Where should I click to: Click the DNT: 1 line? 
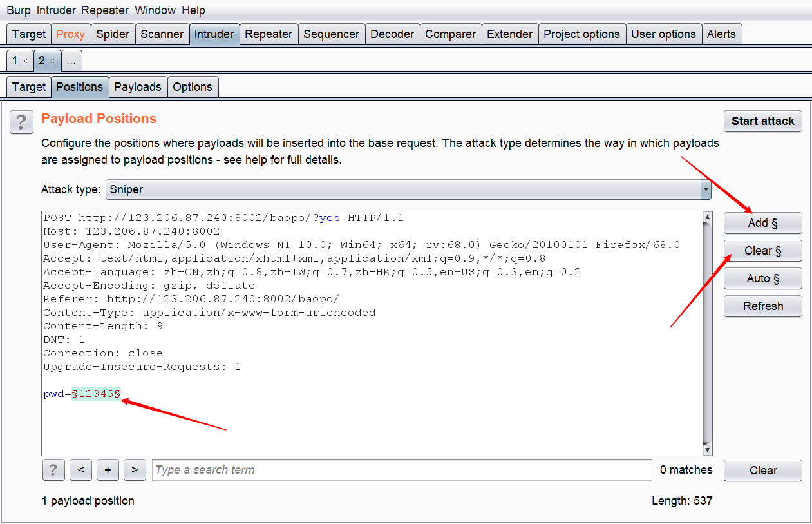click(64, 340)
